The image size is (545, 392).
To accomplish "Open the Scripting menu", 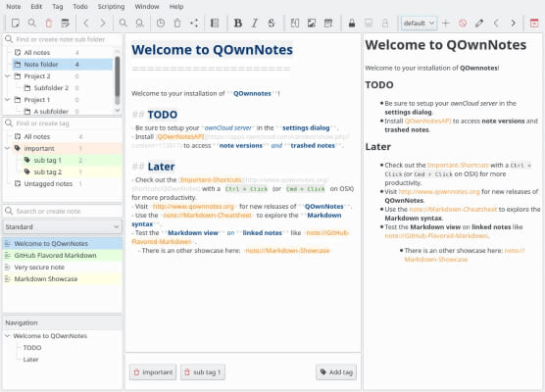I will (x=111, y=7).
